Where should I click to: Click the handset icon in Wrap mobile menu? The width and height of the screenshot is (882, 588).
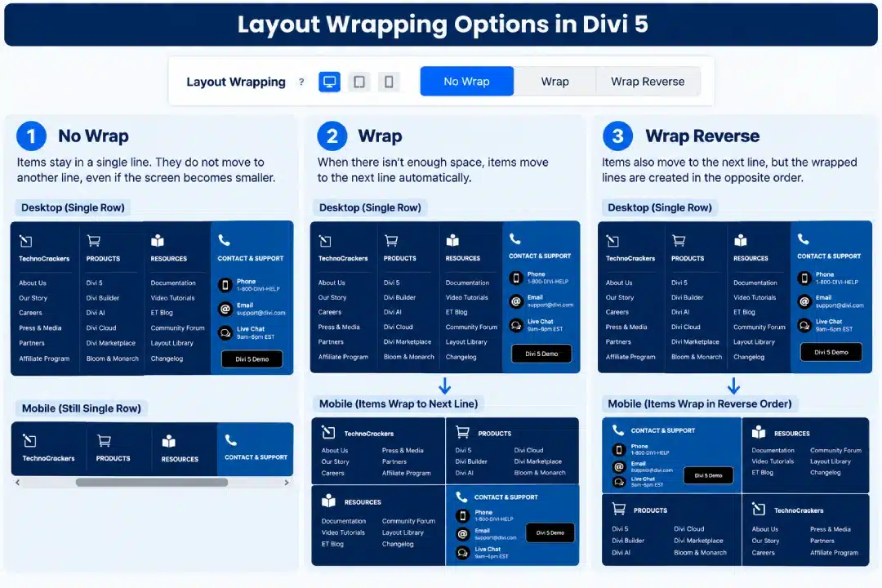click(461, 497)
